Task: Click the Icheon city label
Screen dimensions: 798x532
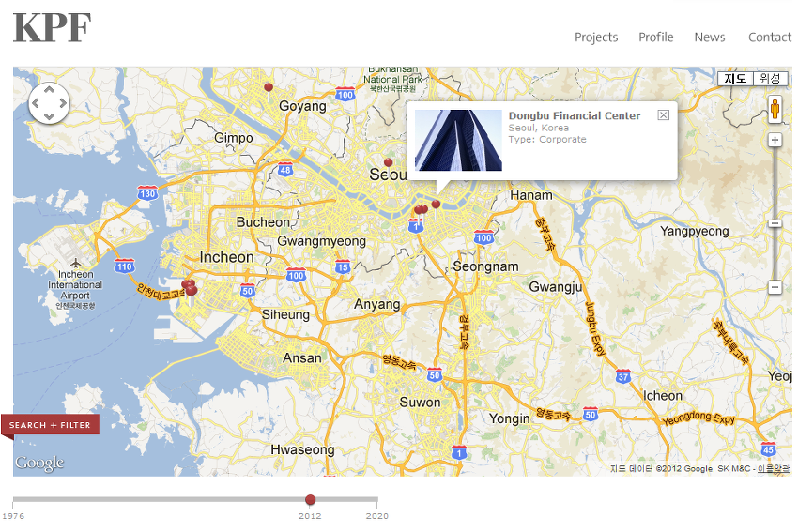Action: coord(662,396)
